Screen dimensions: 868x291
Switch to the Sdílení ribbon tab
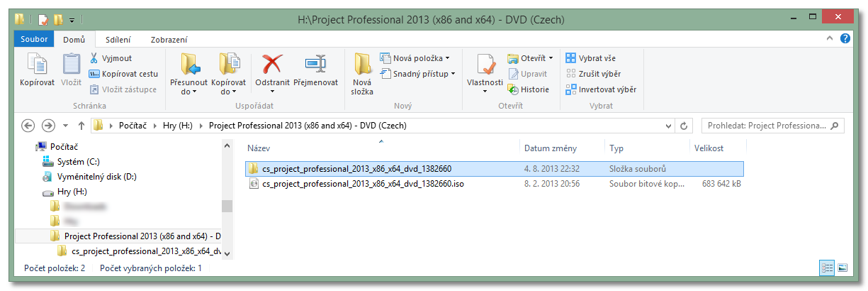coord(118,40)
